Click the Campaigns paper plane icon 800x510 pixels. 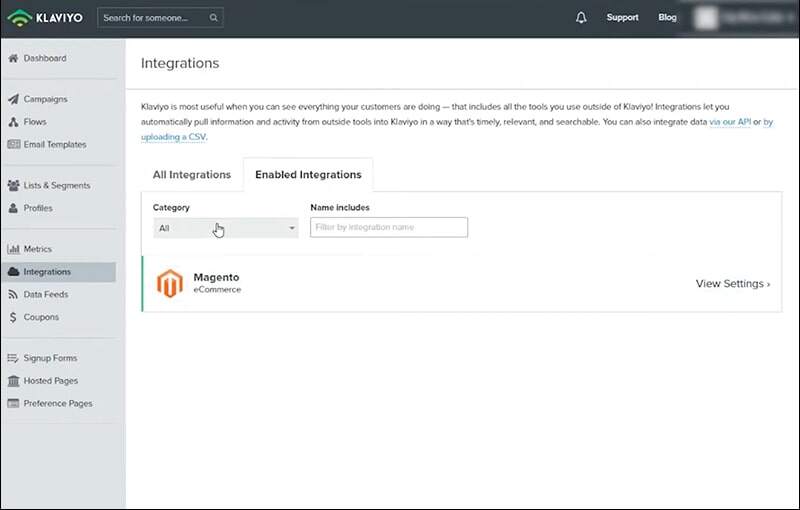coord(13,99)
